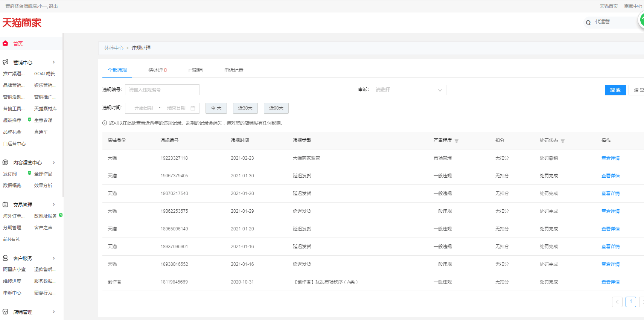This screenshot has height=320, width=644.
Task: Click the search magnifier icon in header
Action: (588, 23)
